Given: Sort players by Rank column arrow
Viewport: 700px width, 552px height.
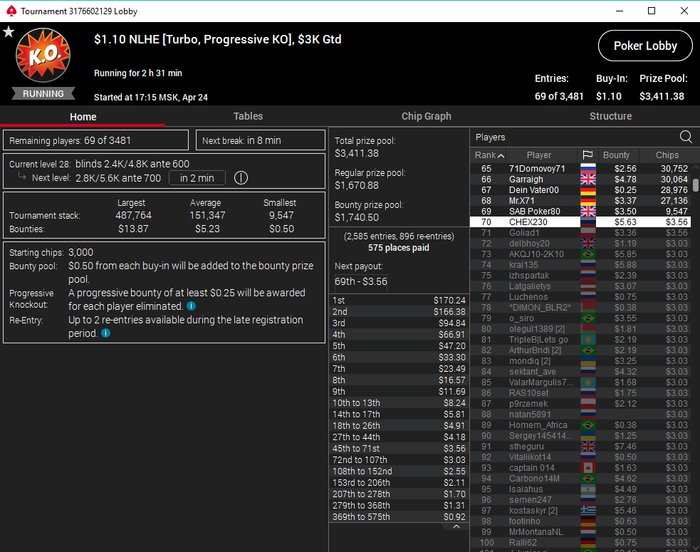Looking at the screenshot, I should point(501,155).
